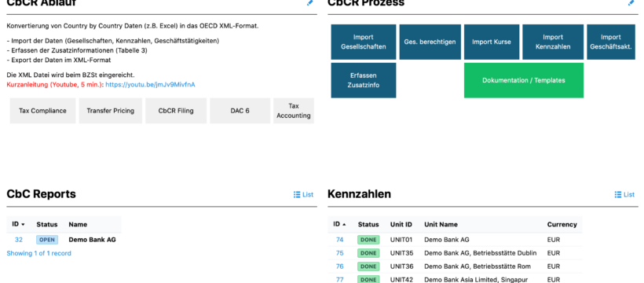
Task: Click Demo Bank Asia Limited, Singapur
Action: (x=476, y=280)
